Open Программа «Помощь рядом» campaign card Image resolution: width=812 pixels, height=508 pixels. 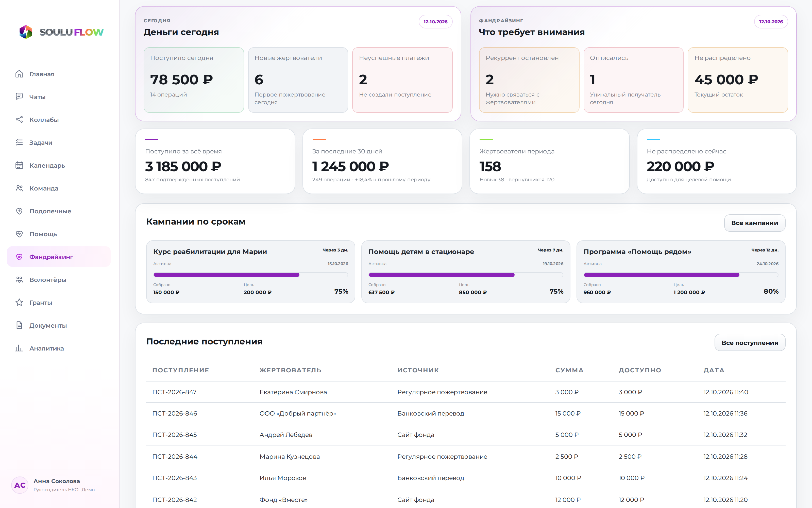[x=681, y=272]
